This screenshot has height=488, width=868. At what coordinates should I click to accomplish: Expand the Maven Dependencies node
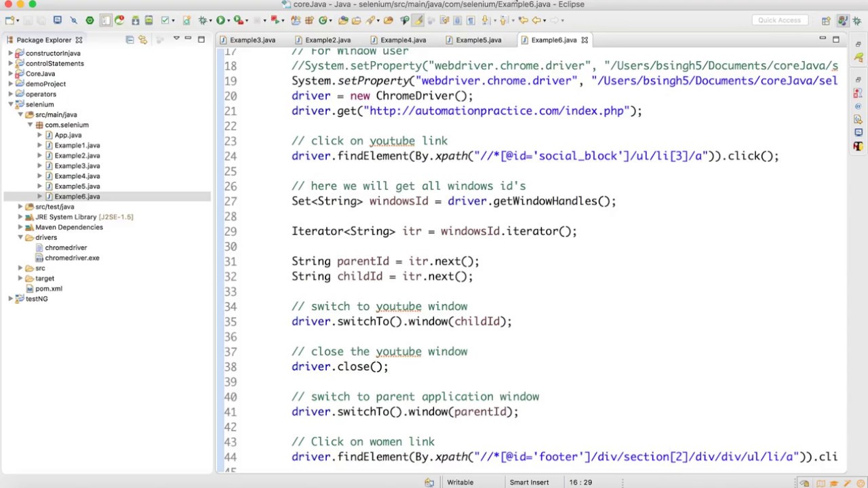point(20,227)
